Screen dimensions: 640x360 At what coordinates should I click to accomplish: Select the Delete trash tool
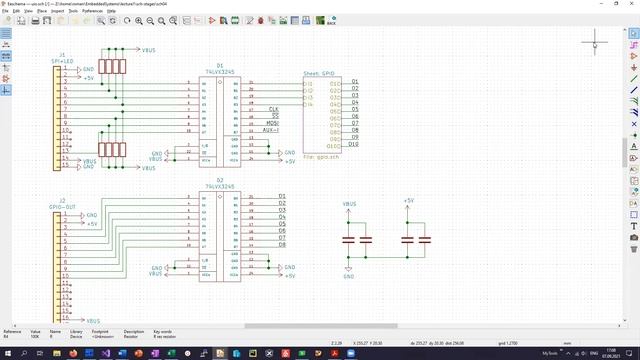[634, 249]
